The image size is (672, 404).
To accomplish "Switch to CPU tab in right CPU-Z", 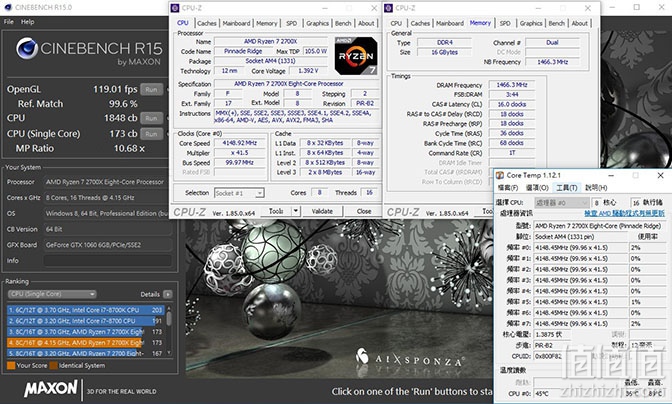I will click(396, 23).
